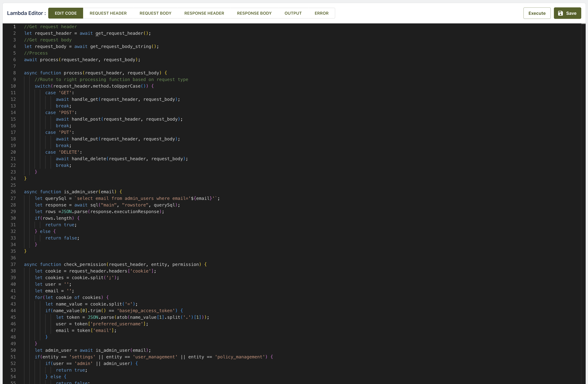This screenshot has height=384, width=588.
Task: Place the cursor on the is_admin_user function name
Action: tap(81, 192)
